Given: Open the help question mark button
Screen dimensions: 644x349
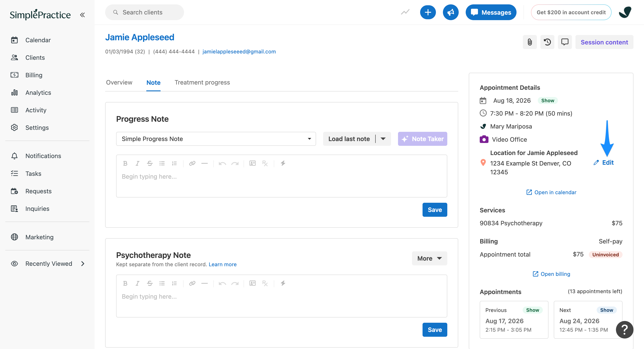Looking at the screenshot, I should (624, 330).
